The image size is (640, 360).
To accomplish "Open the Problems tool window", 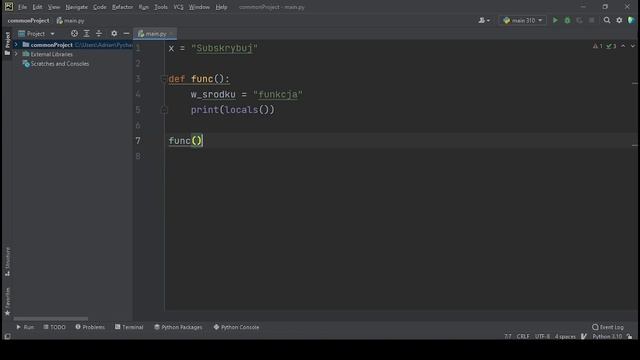I will coord(90,327).
